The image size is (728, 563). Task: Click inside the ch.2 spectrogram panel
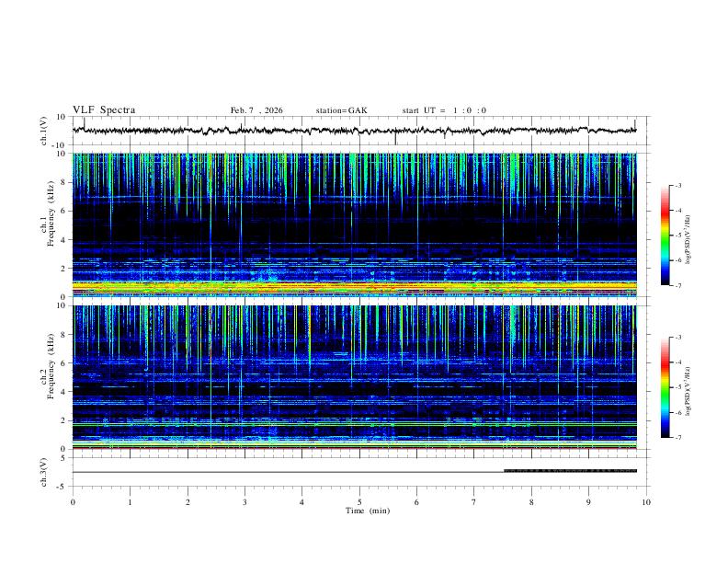point(355,377)
